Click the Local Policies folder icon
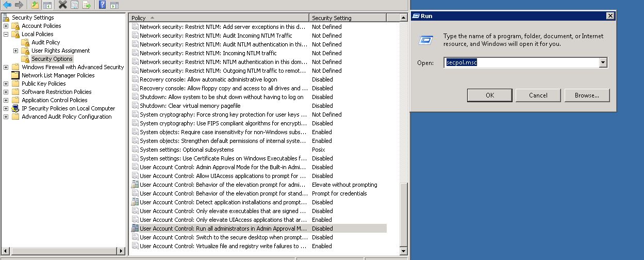644x260 pixels. 15,34
